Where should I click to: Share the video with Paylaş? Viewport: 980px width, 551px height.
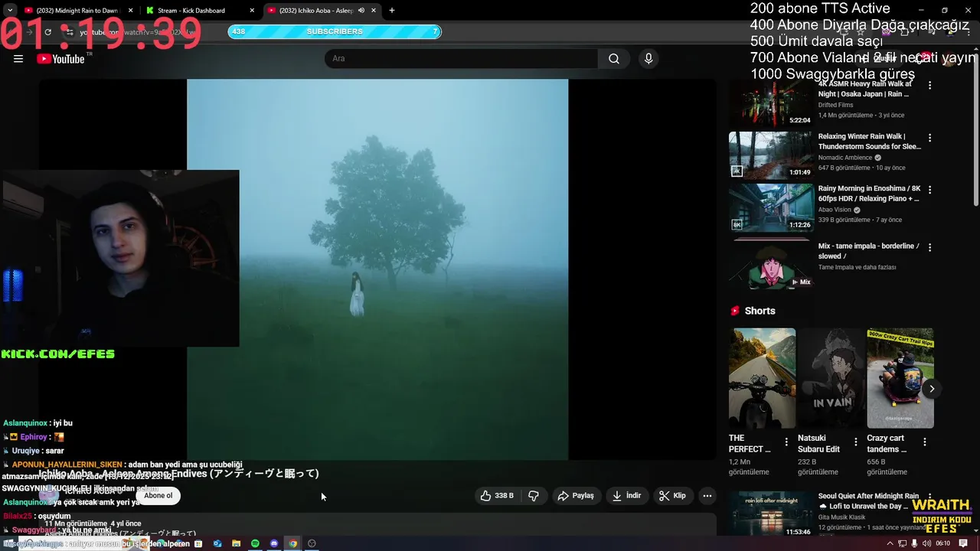[576, 496]
